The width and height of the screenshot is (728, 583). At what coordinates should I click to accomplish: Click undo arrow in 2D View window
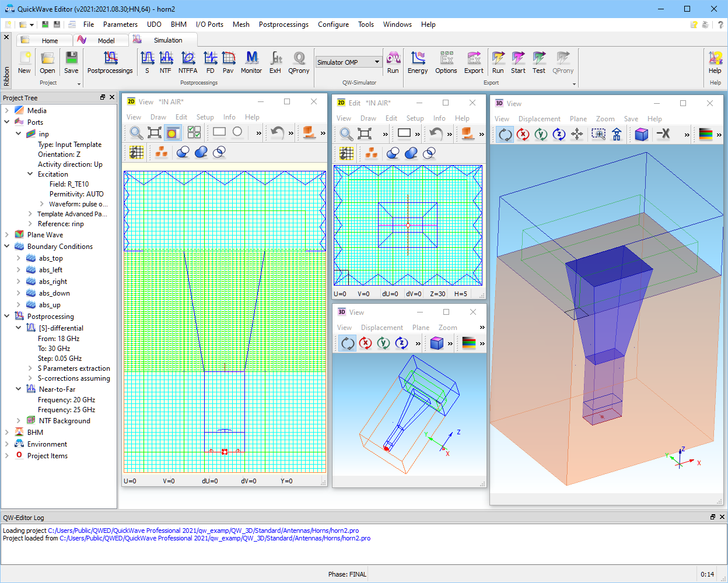[x=277, y=132]
